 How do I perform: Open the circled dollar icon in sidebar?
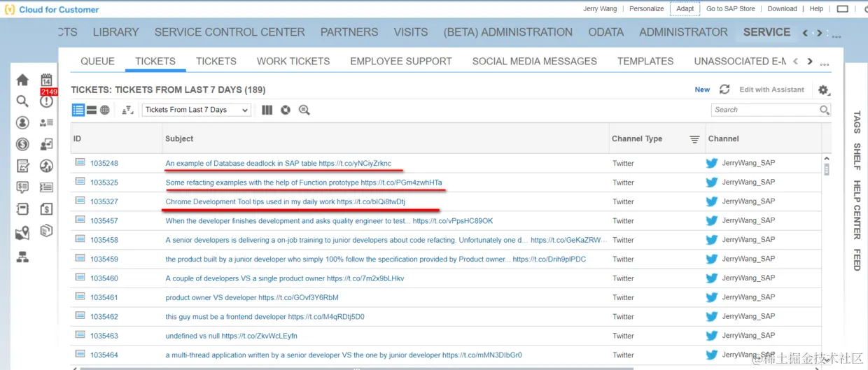[22, 145]
